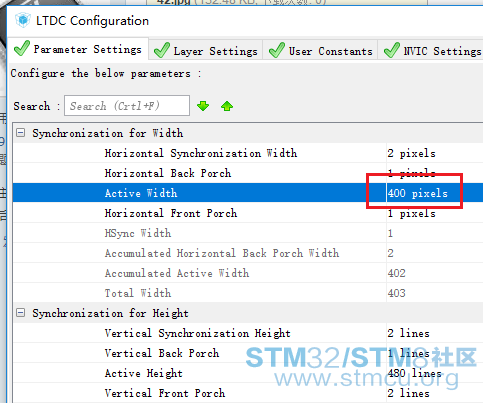Click the 402 Accumulated Active Width value

(396, 273)
